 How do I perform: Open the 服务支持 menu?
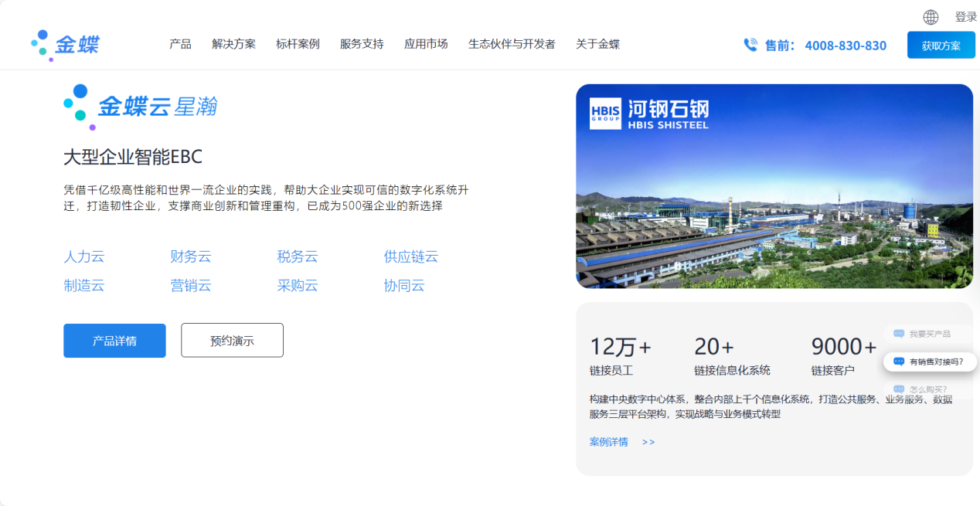362,44
